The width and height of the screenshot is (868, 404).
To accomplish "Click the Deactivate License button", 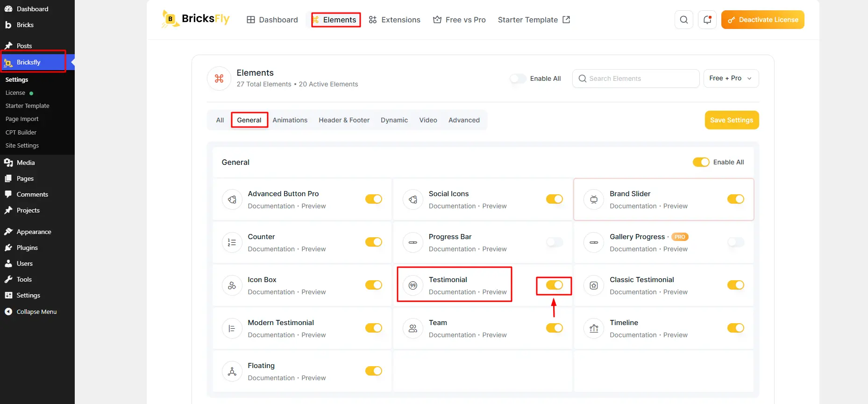I will pyautogui.click(x=762, y=20).
